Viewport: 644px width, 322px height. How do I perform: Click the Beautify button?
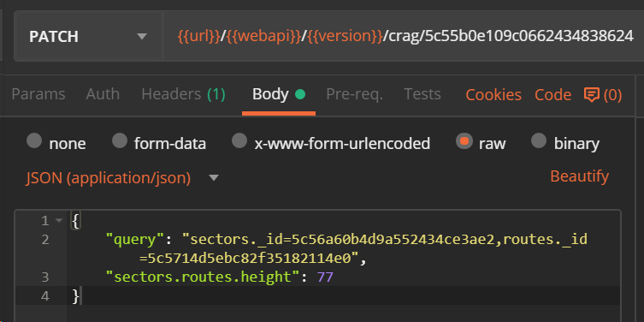click(580, 176)
